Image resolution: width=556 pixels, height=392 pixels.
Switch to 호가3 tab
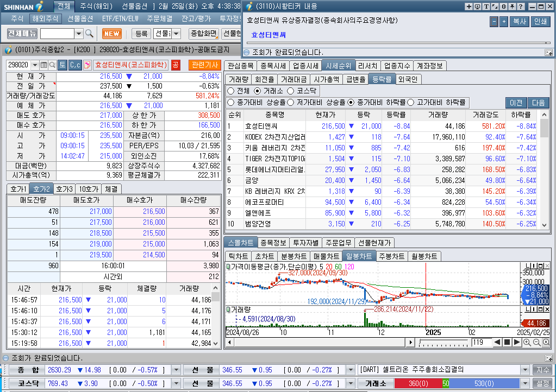pos(64,189)
